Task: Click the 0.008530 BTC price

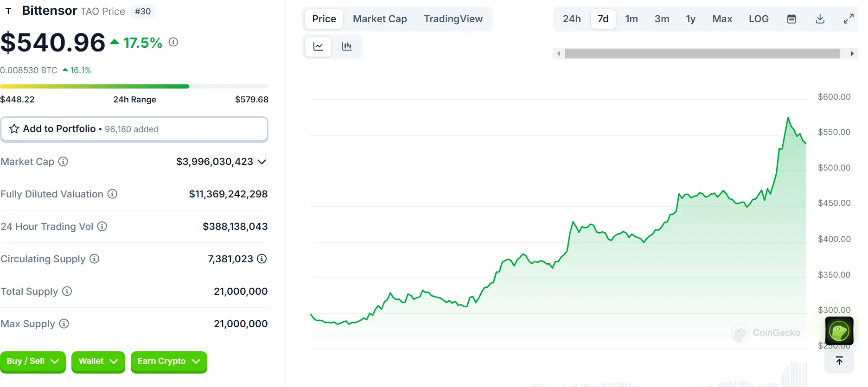Action: pos(29,70)
